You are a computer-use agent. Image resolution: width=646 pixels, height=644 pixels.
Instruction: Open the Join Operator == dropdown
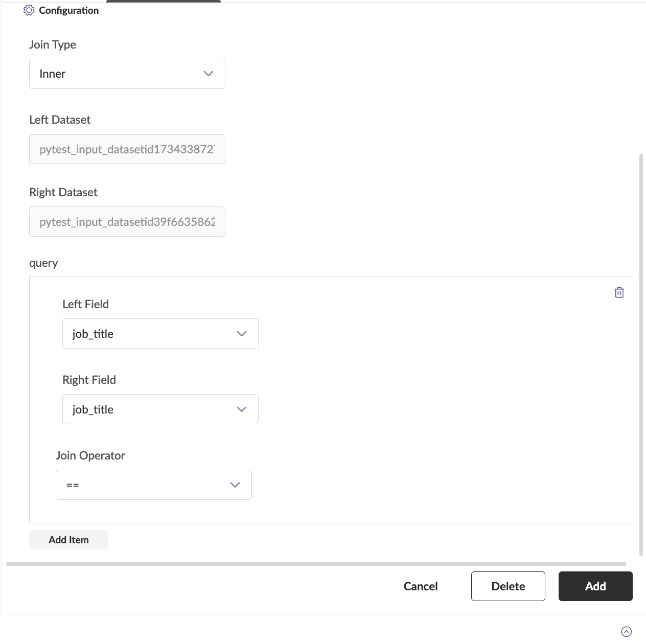click(x=153, y=485)
